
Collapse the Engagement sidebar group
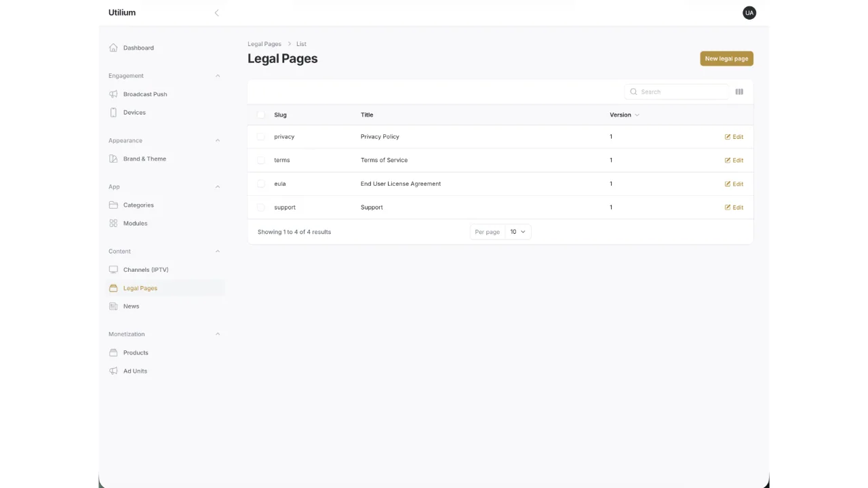218,76
